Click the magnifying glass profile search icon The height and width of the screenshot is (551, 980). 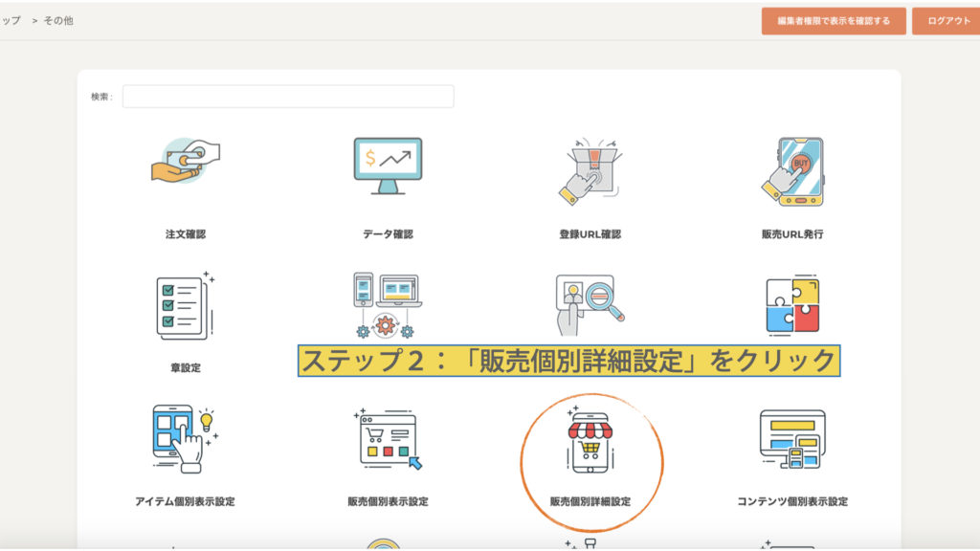pos(590,304)
